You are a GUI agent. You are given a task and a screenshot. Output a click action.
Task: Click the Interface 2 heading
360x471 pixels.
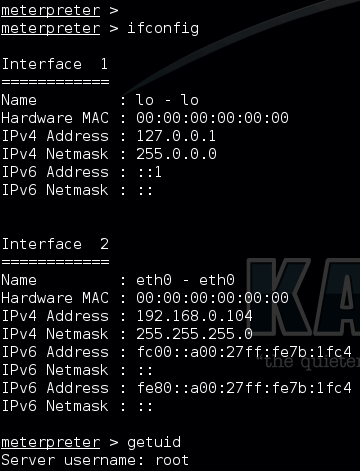pos(55,244)
